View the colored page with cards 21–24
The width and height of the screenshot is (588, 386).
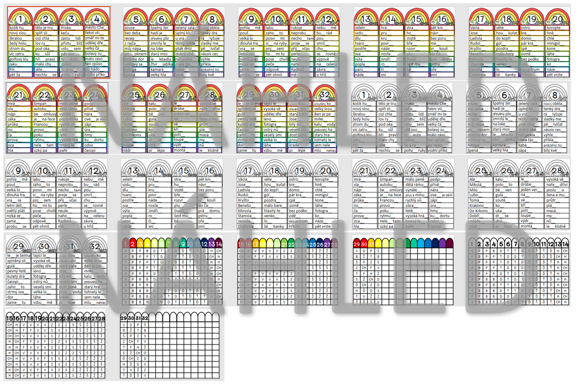(x=57, y=118)
